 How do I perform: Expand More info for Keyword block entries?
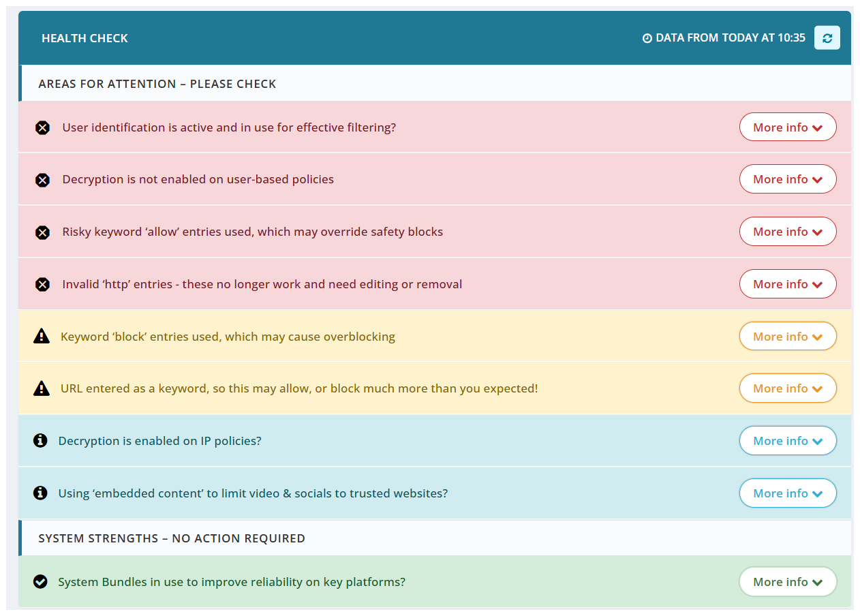(x=787, y=337)
